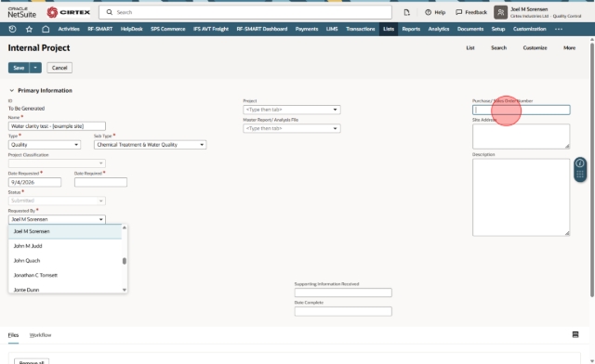Screen dimensions: 595x364
Task: Click the Site Address text area
Action: [521, 136]
